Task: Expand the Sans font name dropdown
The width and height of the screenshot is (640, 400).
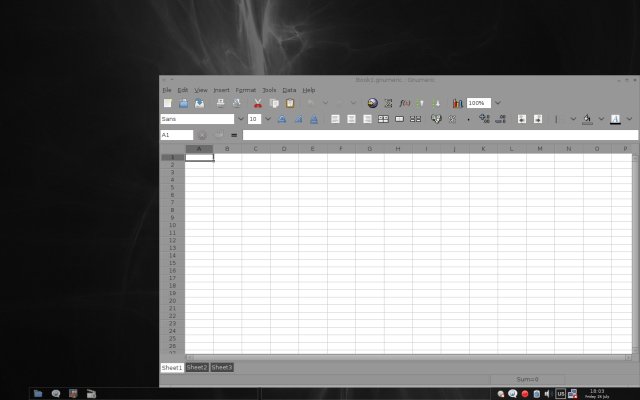Action: [x=240, y=119]
